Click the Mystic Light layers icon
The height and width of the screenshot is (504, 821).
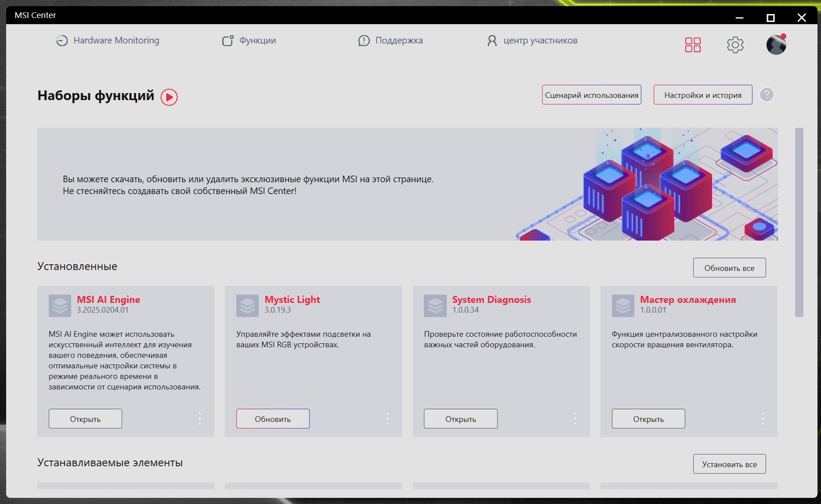click(247, 306)
